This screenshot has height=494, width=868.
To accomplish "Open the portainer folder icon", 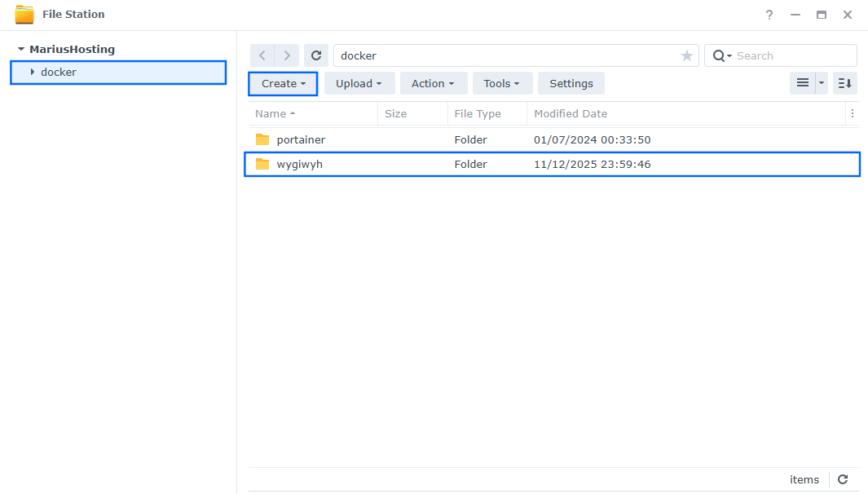I will coord(262,139).
